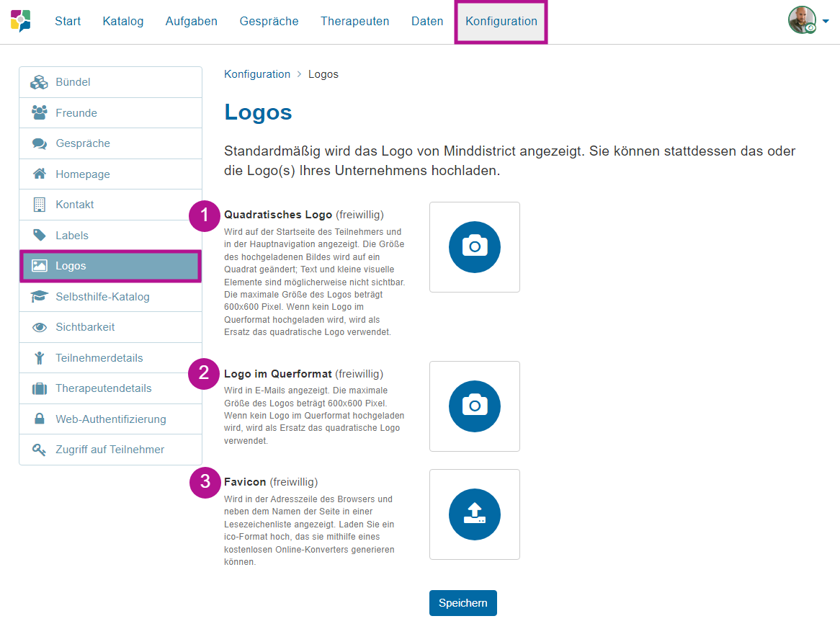Image resolution: width=840 pixels, height=629 pixels.
Task: Open Selbsthilfe-Katalog settings
Action: [110, 296]
